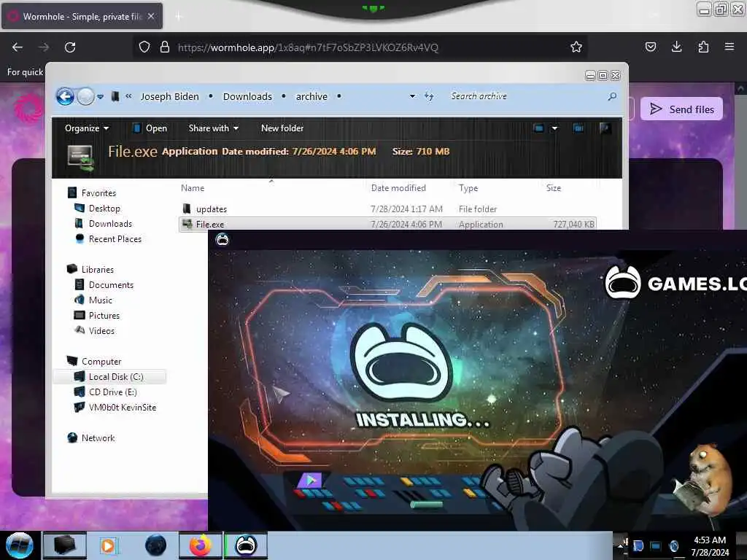
Task: Open the VM0b0t KevinSite drive
Action: point(122,407)
